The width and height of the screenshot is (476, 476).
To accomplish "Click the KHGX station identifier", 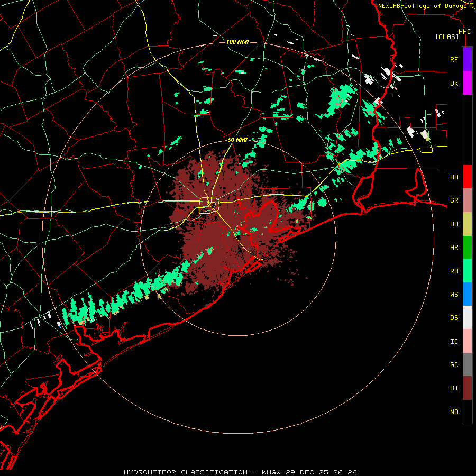I will pos(272,472).
